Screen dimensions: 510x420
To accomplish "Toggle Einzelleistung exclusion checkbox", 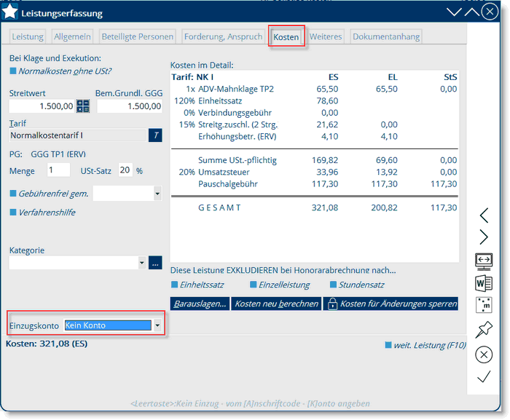I will [x=253, y=285].
